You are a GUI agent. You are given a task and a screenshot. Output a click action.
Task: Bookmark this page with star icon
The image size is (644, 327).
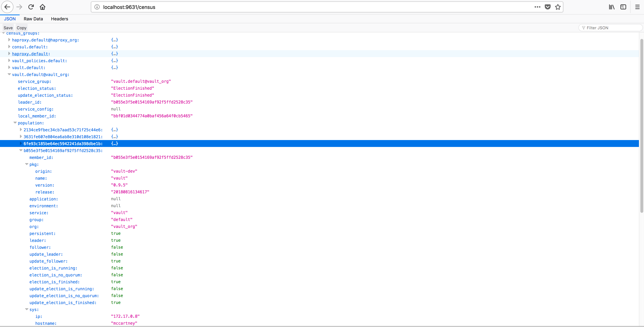pos(558,7)
